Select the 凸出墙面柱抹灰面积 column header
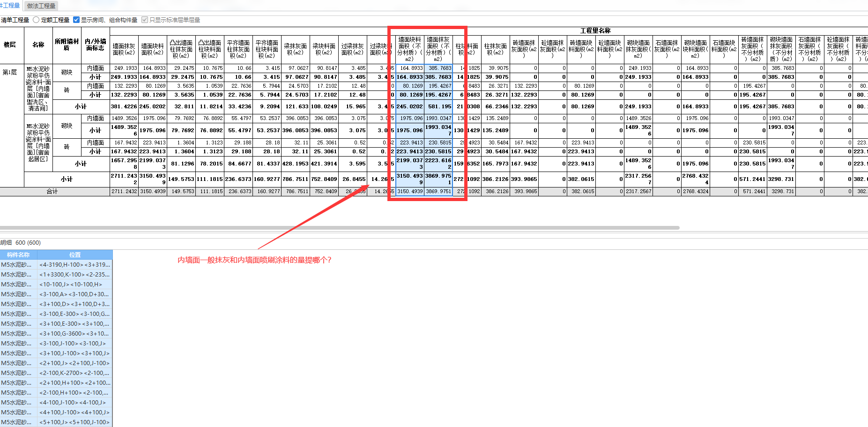 (181, 49)
